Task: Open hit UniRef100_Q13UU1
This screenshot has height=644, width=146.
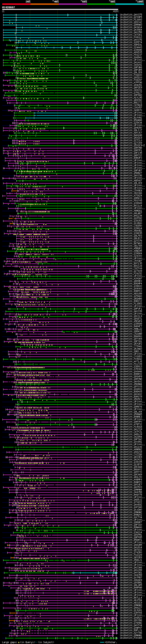Action: (131, 610)
